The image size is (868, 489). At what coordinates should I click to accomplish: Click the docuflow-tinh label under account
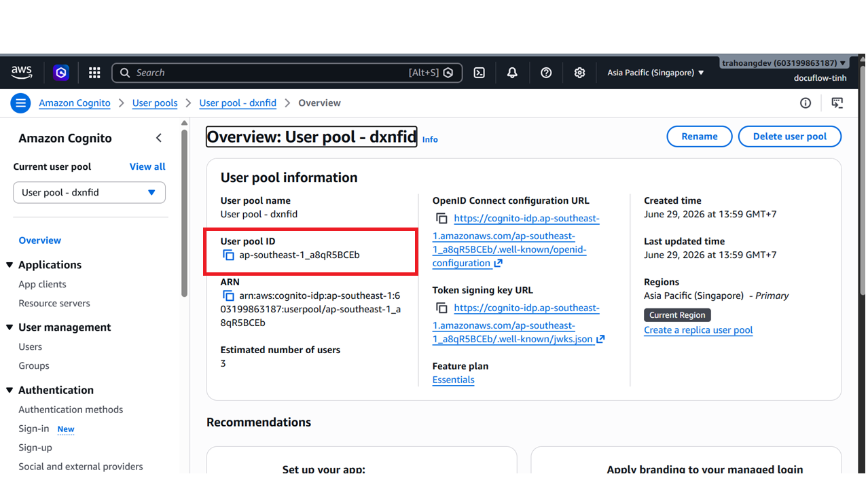coord(820,78)
